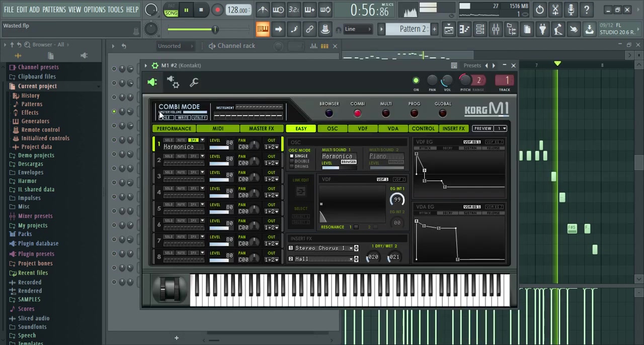Switch Korg M1 to PROG mode
This screenshot has width=644, height=345.
click(414, 113)
